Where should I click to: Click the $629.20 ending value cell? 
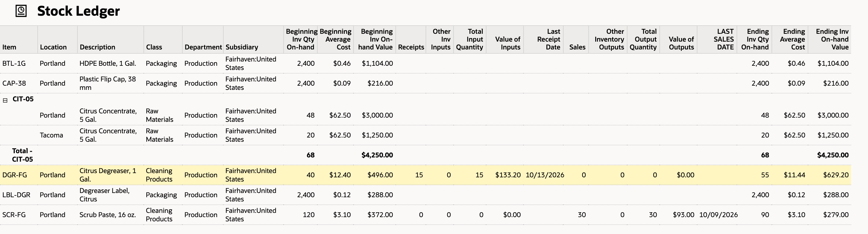[x=836, y=175]
